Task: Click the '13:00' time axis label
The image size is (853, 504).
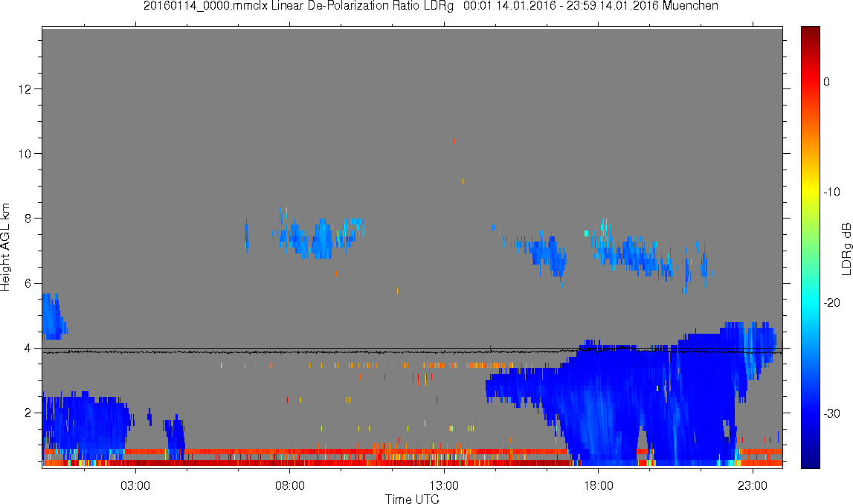Action: 445,485
